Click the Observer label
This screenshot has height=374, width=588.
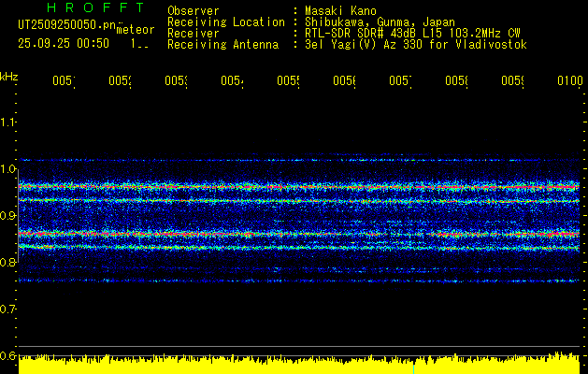[194, 11]
